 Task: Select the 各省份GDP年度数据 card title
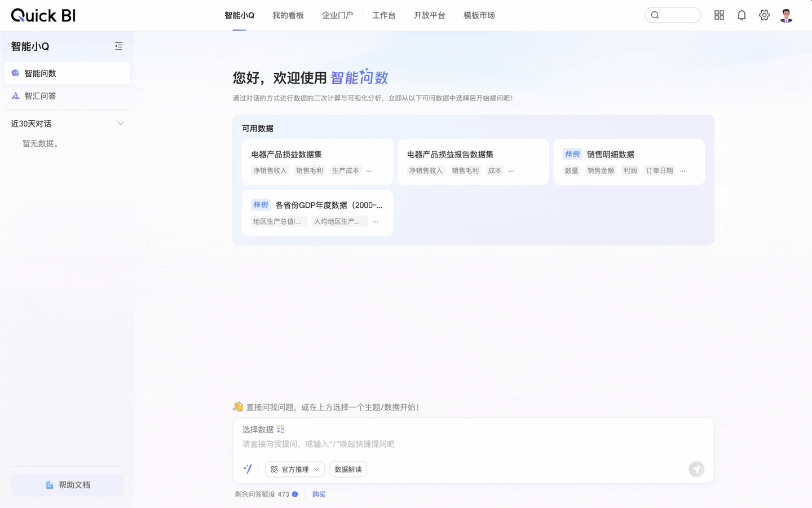click(328, 205)
